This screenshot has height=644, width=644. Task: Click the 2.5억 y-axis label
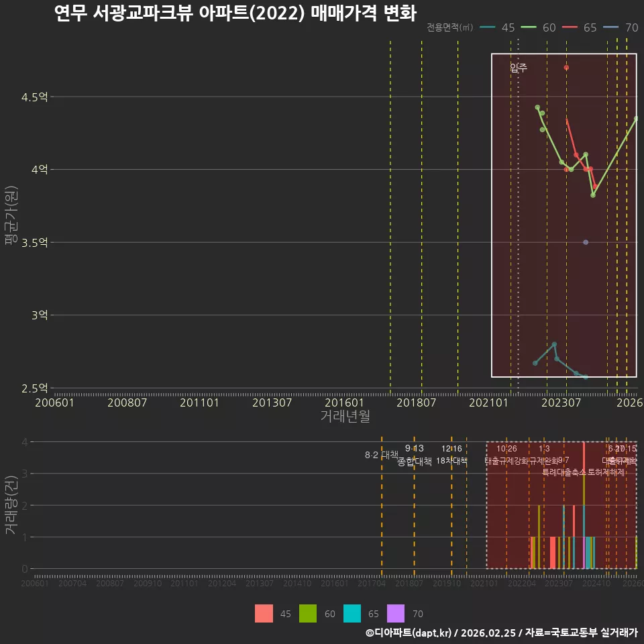pyautogui.click(x=34, y=388)
